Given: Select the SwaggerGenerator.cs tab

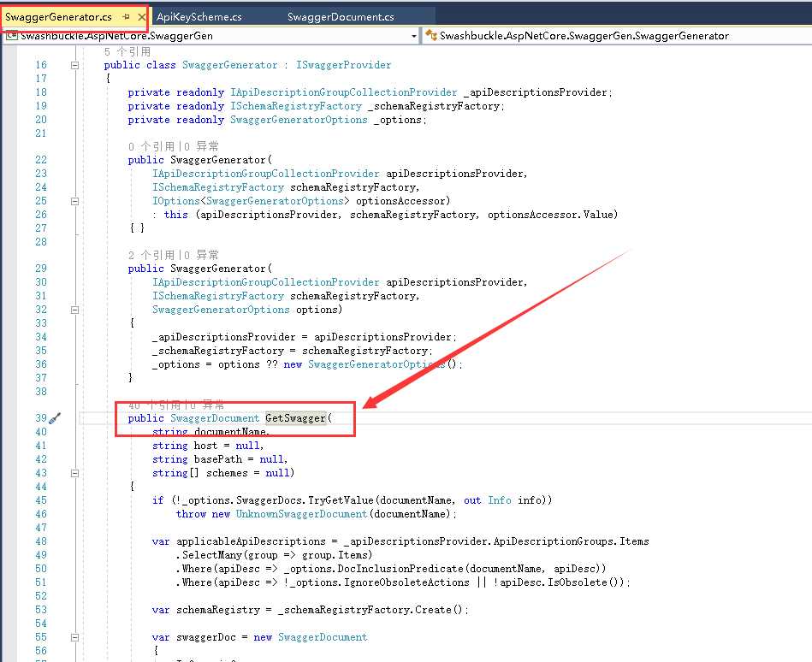Looking at the screenshot, I should tap(58, 17).
